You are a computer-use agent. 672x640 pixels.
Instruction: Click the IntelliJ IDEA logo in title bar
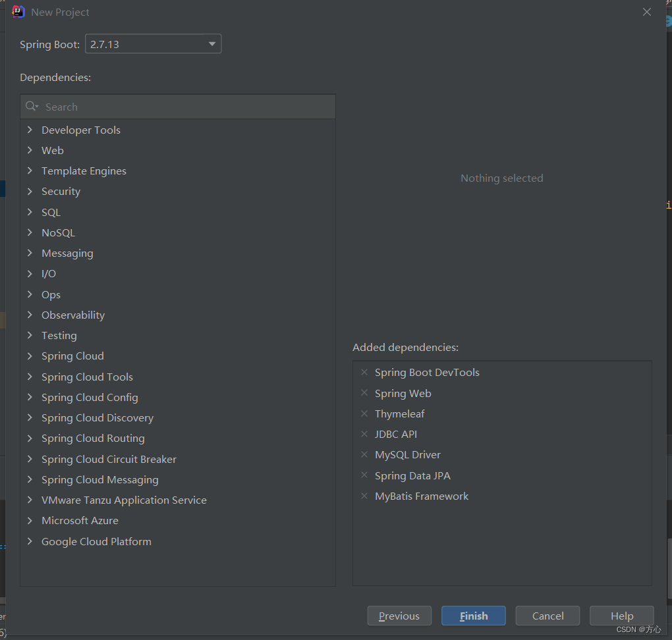tap(18, 12)
